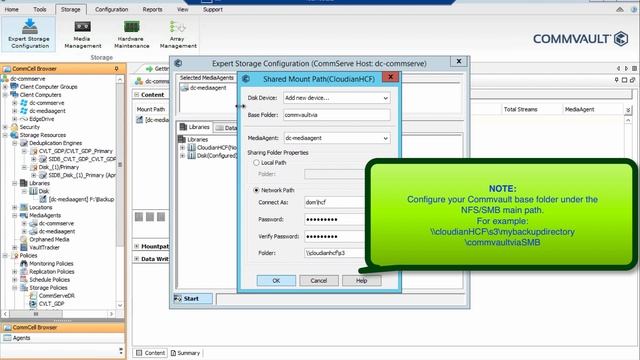Select Deduplication Engines node
Image resolution: width=640 pixels, height=360 pixels.
[x=56, y=143]
